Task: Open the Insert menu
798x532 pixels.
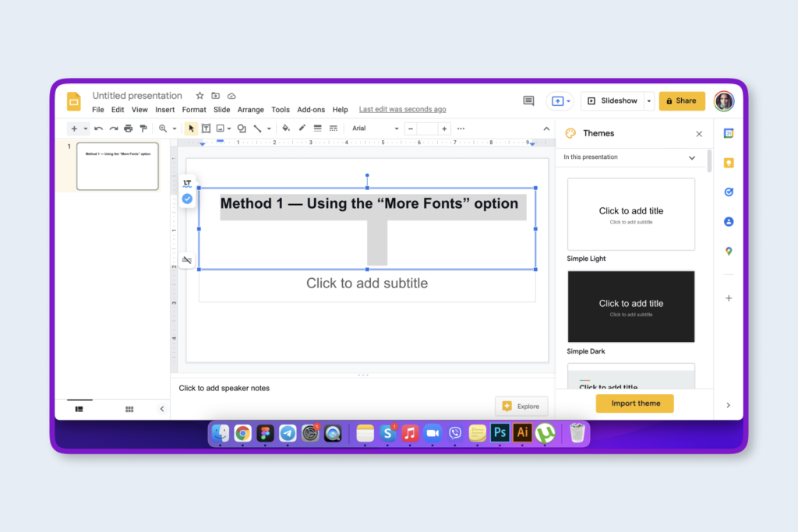Action: (165, 109)
